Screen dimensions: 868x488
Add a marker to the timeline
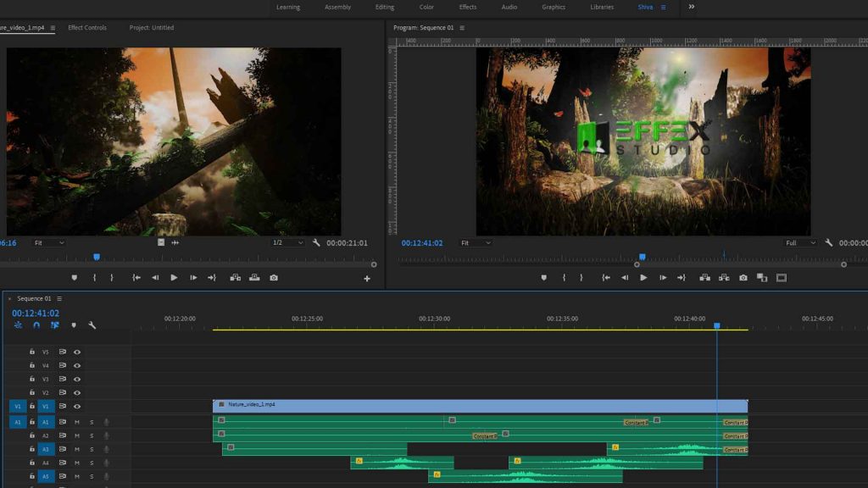coord(74,325)
